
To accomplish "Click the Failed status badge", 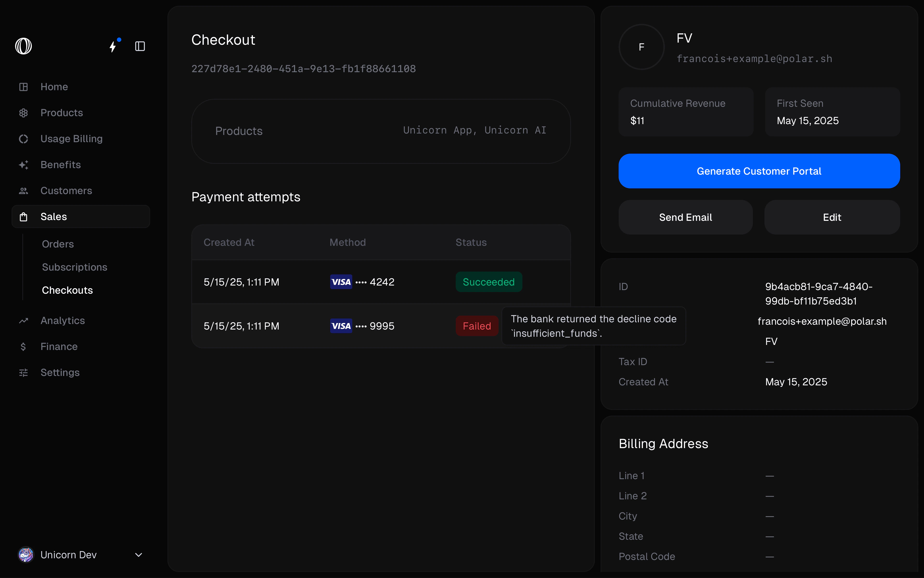I will tap(476, 326).
